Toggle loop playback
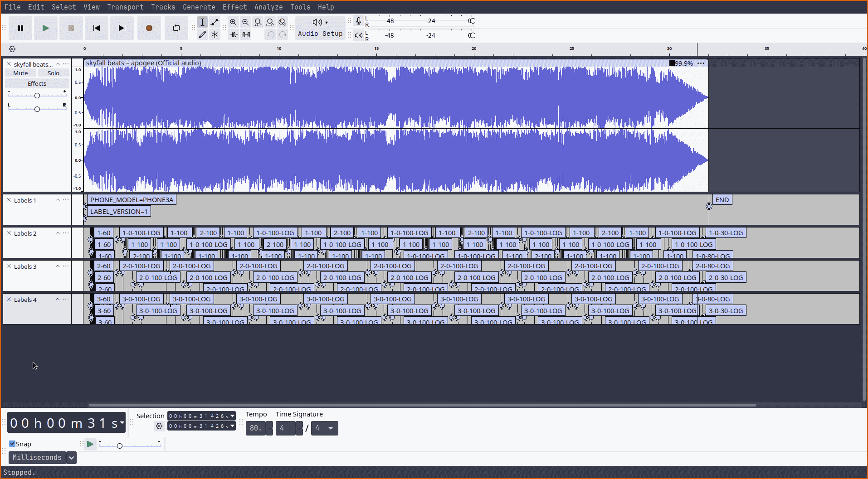This screenshot has height=479, width=868. click(x=176, y=28)
